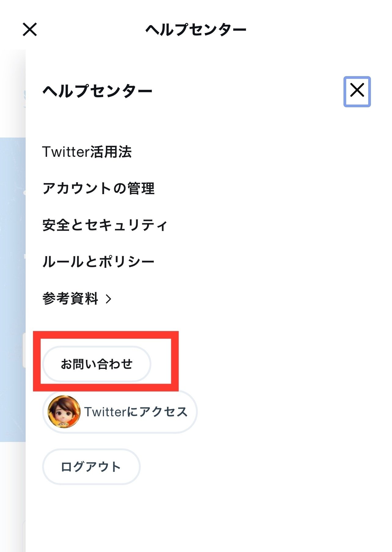The height and width of the screenshot is (552, 392).
Task: Click the chevron arrow beside 参考資料
Action: tap(109, 299)
